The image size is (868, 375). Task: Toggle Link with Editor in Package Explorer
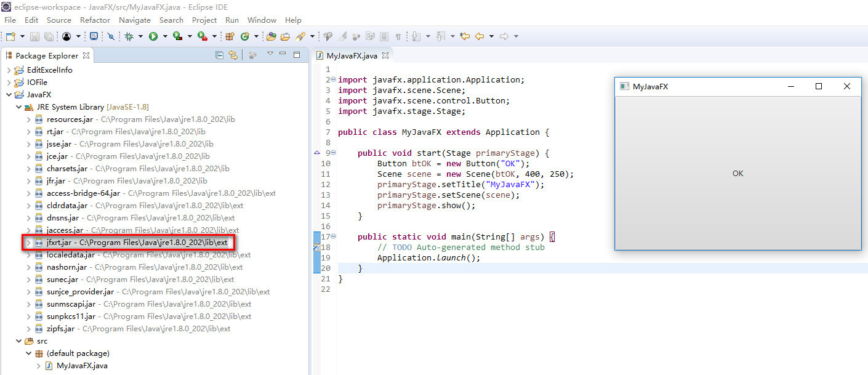tap(233, 55)
